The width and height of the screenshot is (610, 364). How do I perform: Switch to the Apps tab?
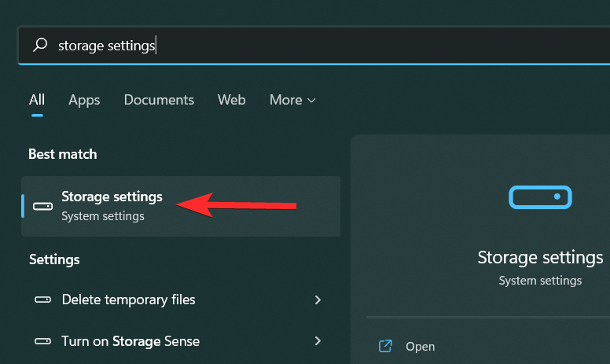tap(84, 100)
